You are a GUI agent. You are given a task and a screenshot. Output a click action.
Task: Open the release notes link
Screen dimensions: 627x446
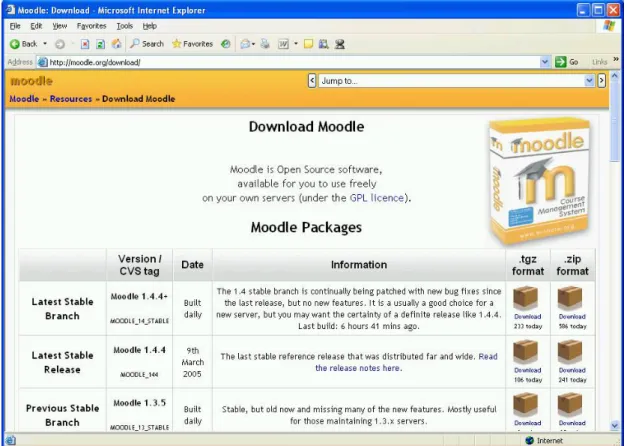[406, 362]
